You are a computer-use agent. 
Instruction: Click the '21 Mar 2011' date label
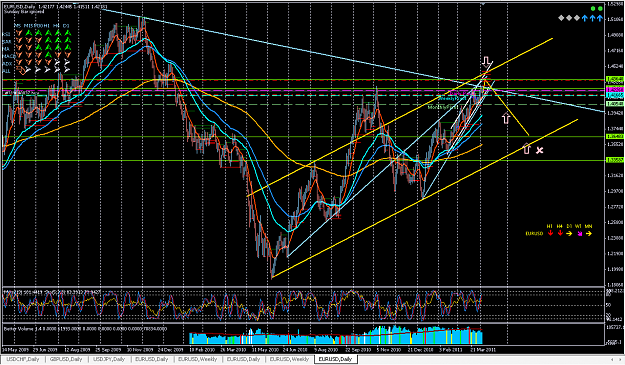point(484,349)
